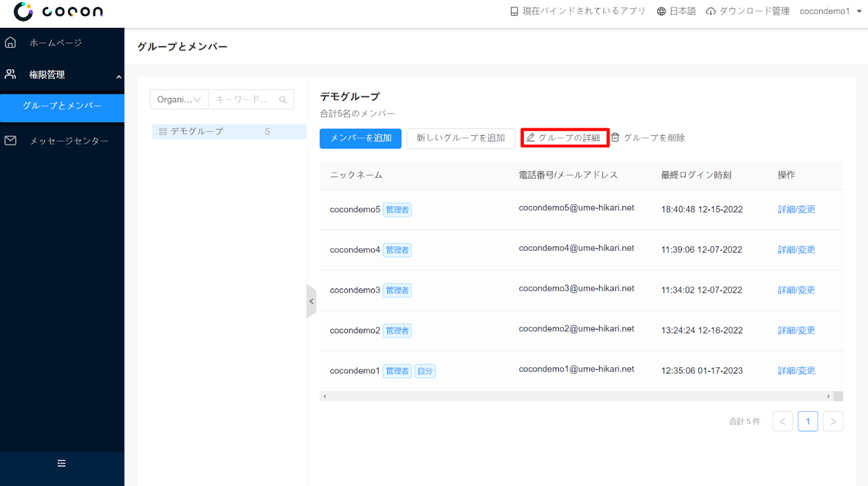Click the cocondemo5 nickname
The image size is (868, 486).
pos(355,210)
